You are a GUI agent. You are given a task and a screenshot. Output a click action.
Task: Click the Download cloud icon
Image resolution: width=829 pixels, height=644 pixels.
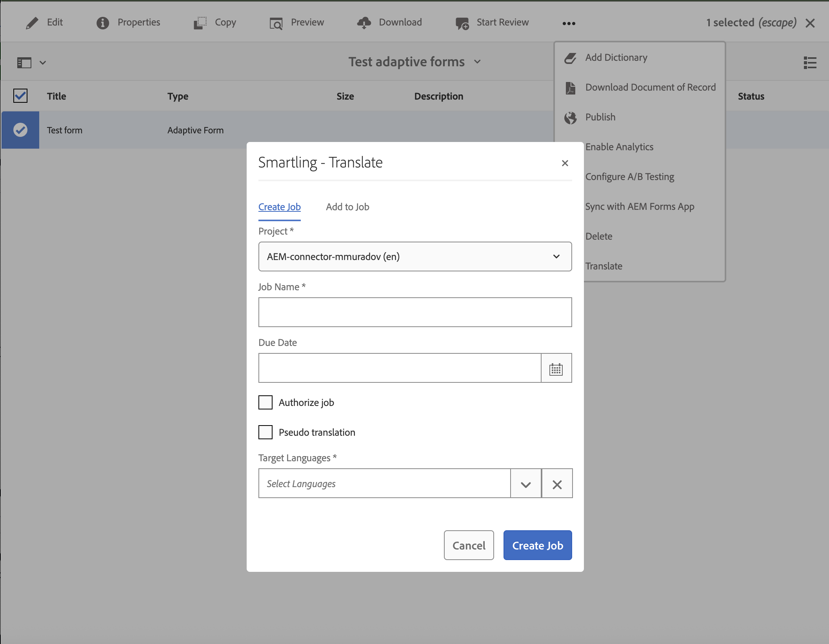pyautogui.click(x=364, y=23)
